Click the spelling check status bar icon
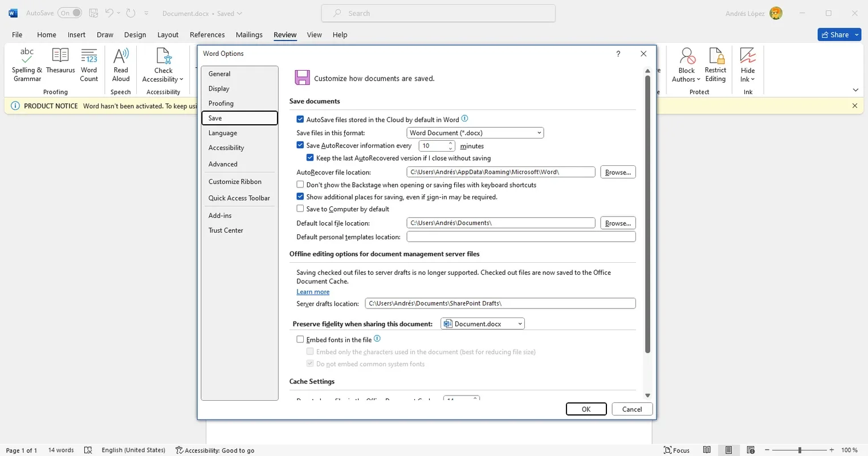This screenshot has width=868, height=456. (88, 450)
